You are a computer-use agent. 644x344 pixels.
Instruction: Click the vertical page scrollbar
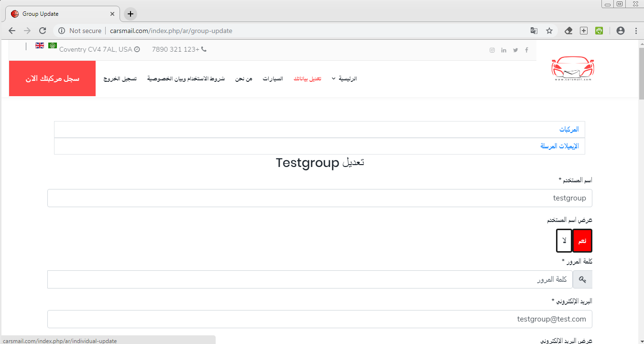641,191
